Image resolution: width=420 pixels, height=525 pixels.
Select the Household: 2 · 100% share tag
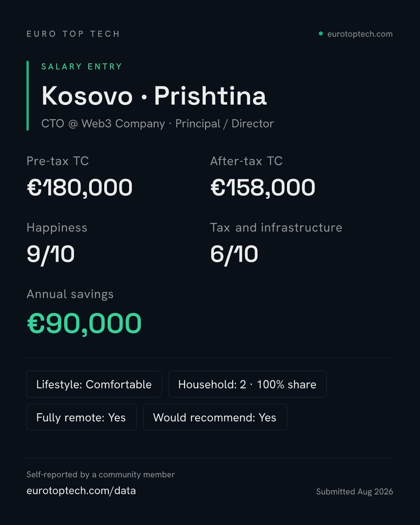pyautogui.click(x=247, y=384)
